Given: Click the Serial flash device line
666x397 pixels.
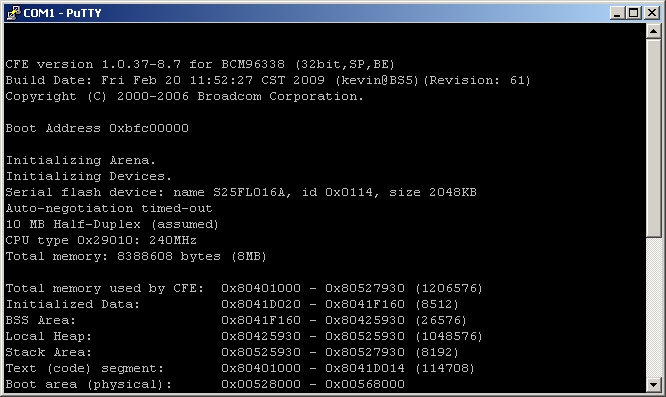Looking at the screenshot, I should [x=241, y=192].
